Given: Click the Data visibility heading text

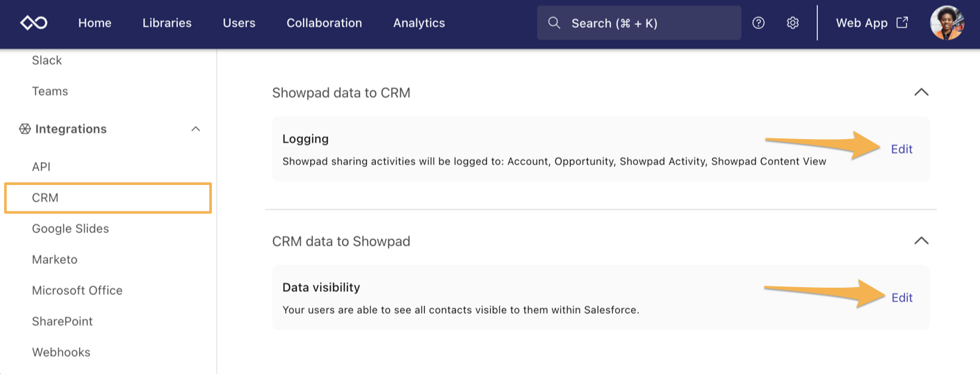Looking at the screenshot, I should click(321, 287).
